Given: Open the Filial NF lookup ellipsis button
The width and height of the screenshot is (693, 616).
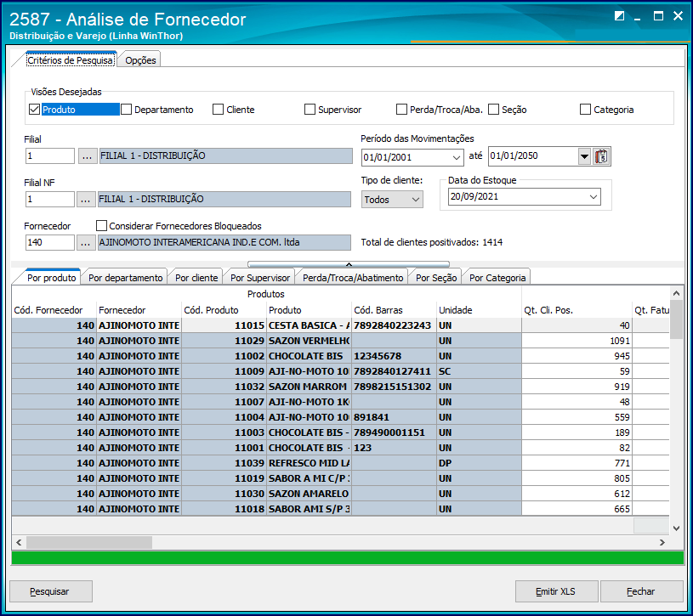Looking at the screenshot, I should (x=85, y=199).
